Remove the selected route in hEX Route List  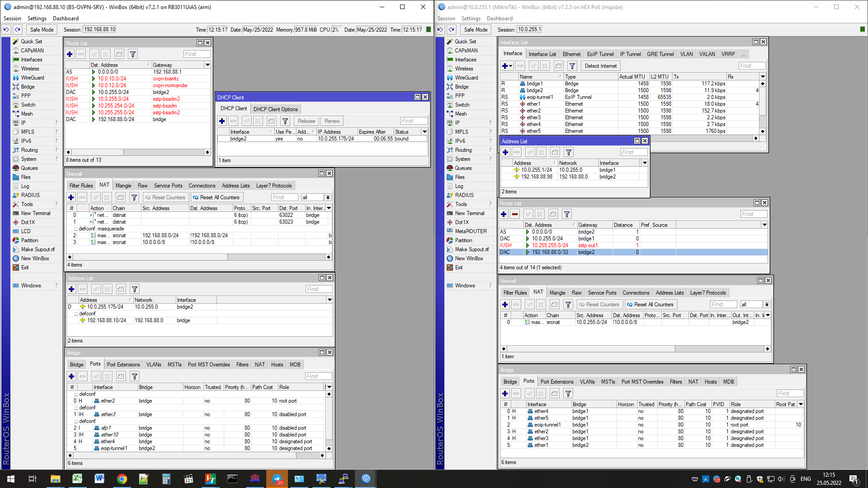pos(515,214)
